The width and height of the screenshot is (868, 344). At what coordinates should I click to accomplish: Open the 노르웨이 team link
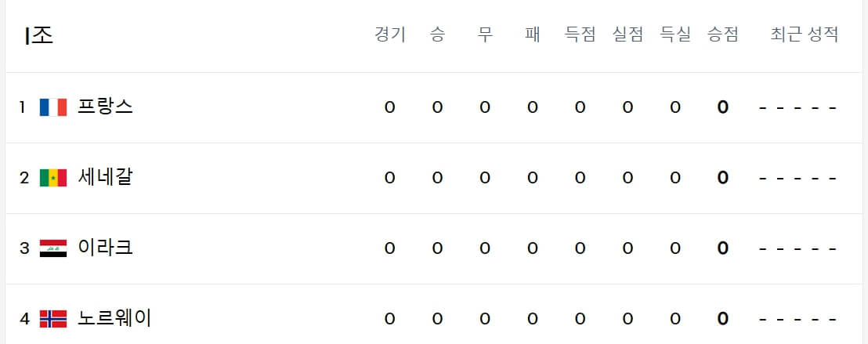click(114, 318)
